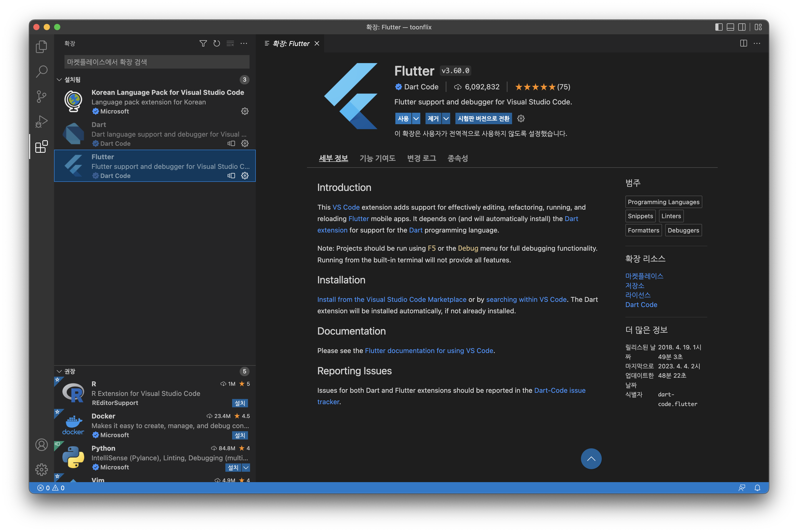Select Korean Language Pack in installed list
This screenshot has height=532, width=798.
tap(154, 102)
